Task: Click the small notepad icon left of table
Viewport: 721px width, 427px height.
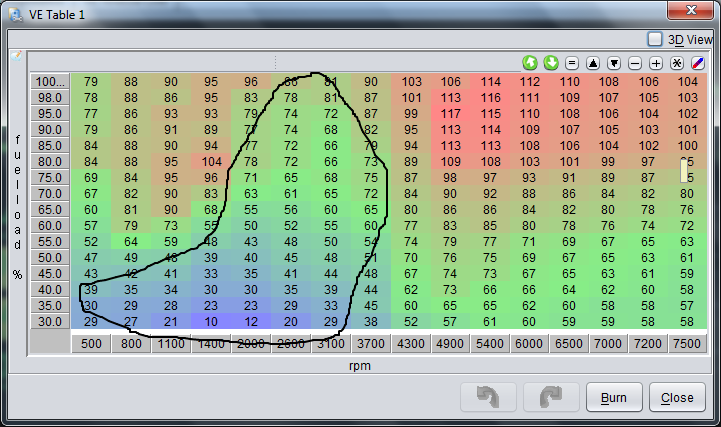Action: [x=17, y=56]
